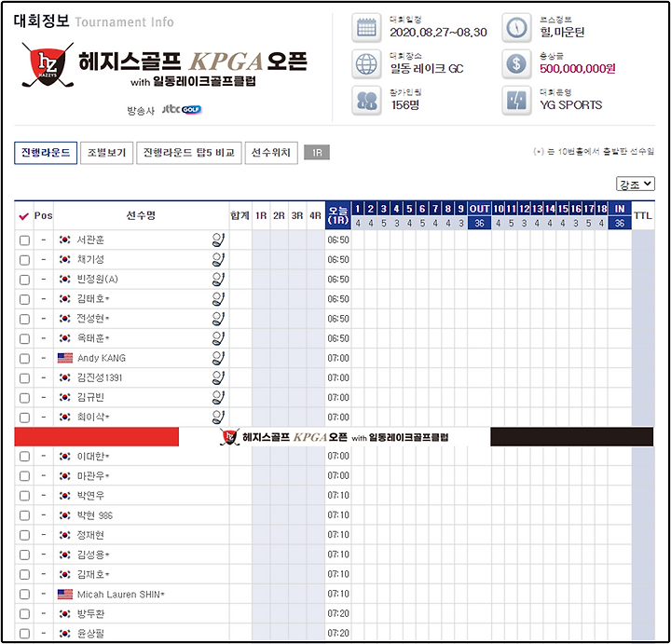This screenshot has height=644, width=671.
Task: Click the red checkmark in table header
Action: pyautogui.click(x=24, y=216)
